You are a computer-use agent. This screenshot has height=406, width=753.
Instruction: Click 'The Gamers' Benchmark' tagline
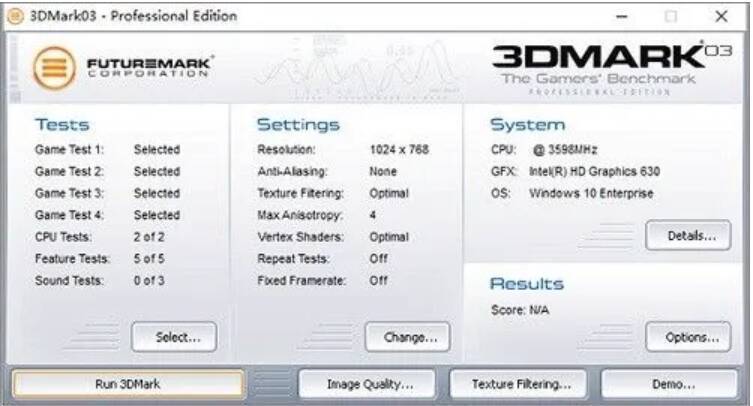tap(598, 78)
